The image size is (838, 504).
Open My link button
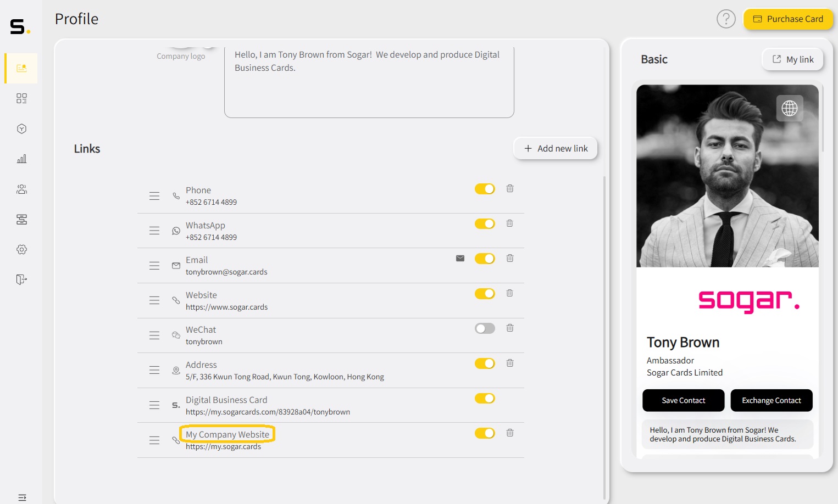792,59
